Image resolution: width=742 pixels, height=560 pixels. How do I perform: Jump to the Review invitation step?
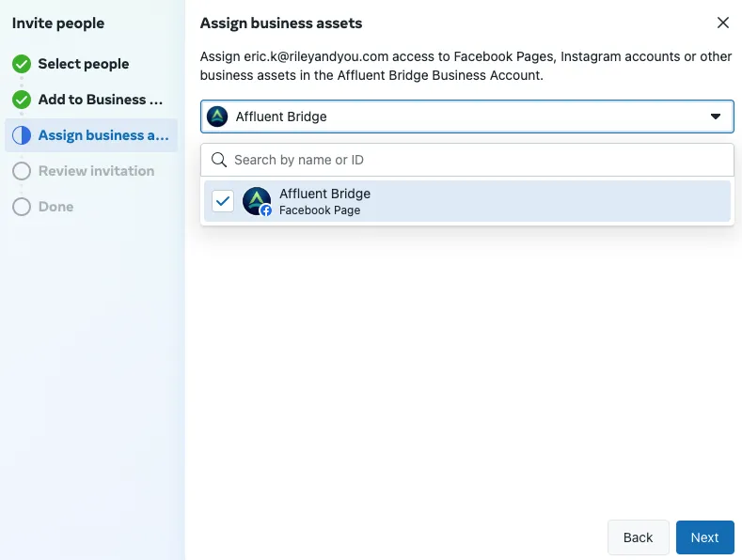coord(96,171)
